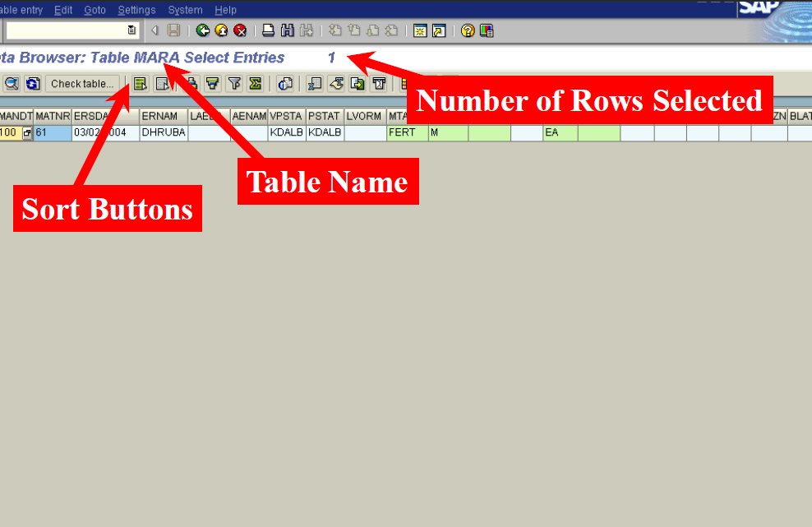Viewport: 812px width, 527px height.
Task: Select the green FERT cell
Action: pyautogui.click(x=408, y=132)
